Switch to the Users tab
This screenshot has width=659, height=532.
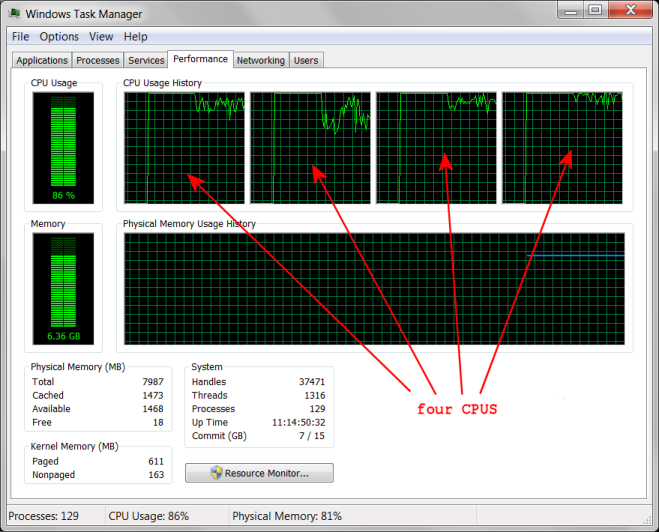point(306,61)
